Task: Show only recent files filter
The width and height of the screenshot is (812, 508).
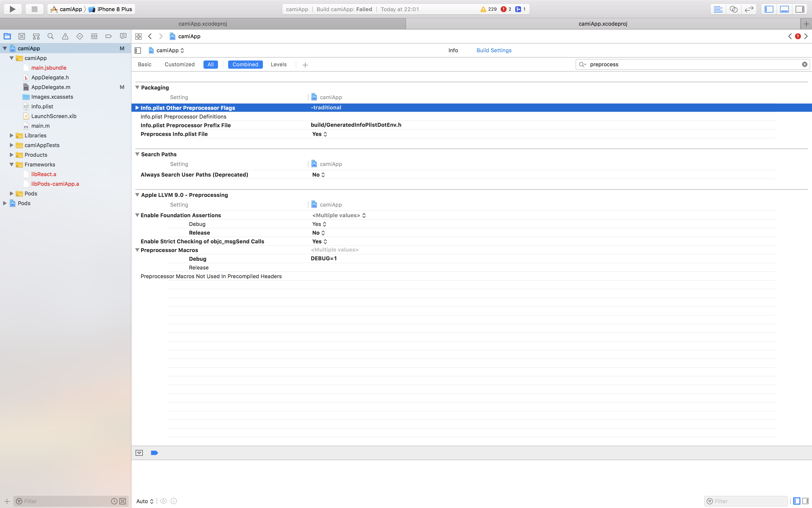Action: click(x=114, y=501)
